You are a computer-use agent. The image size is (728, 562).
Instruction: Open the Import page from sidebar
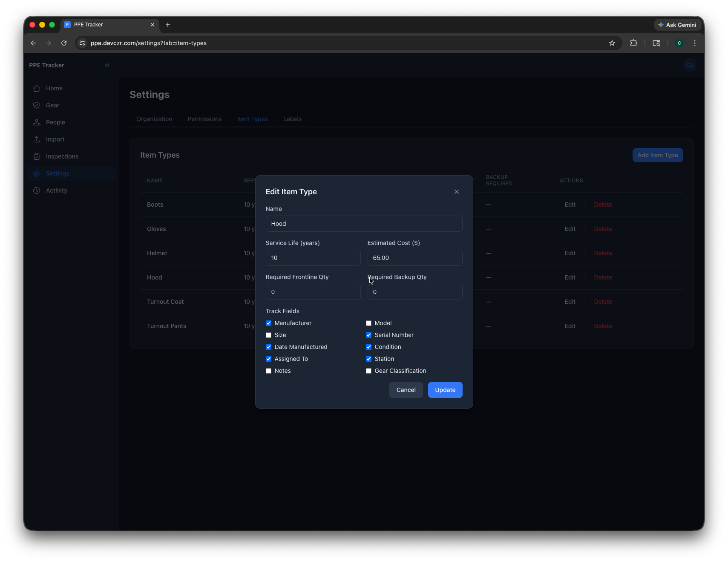[55, 139]
